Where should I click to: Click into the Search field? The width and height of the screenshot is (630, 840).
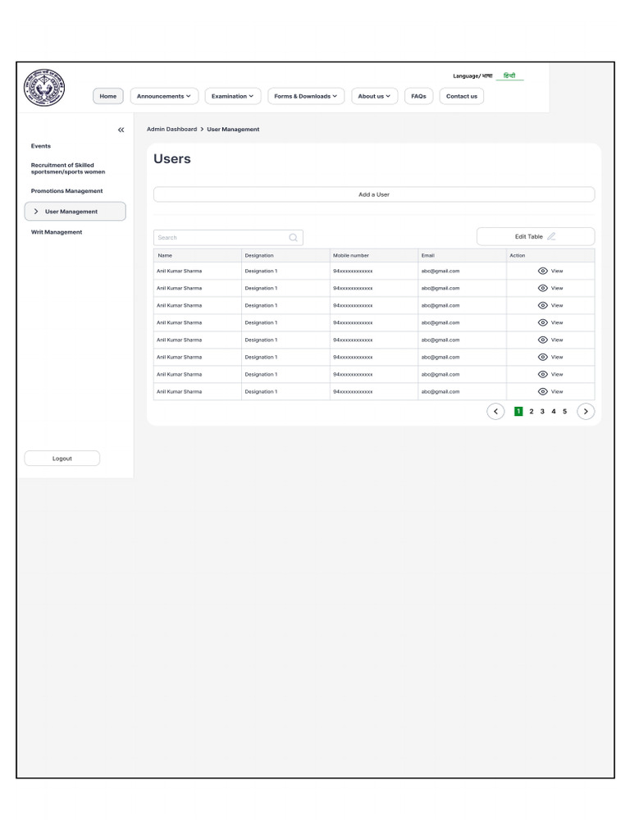pos(228,237)
